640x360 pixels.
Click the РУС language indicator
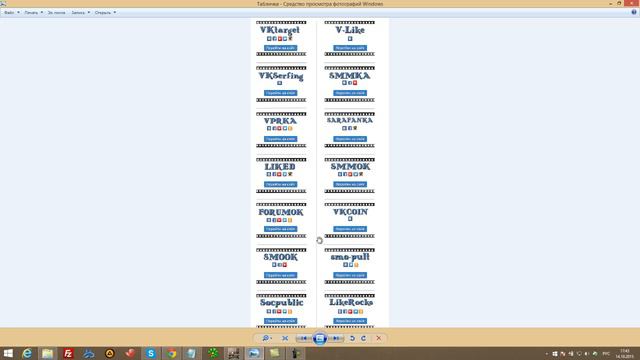(x=606, y=353)
